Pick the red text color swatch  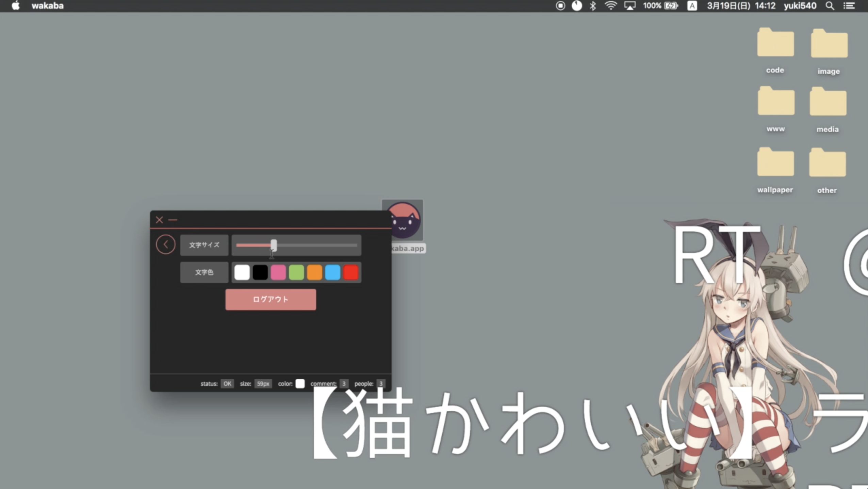tap(351, 272)
